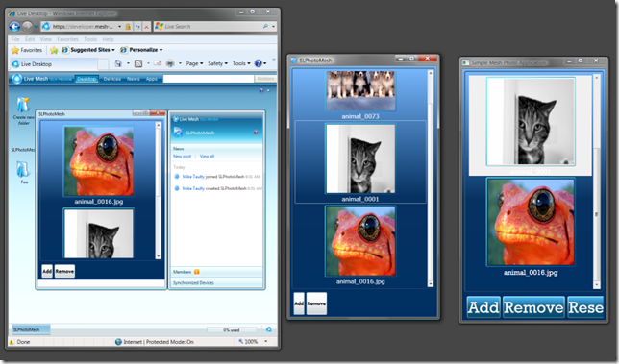The height and width of the screenshot is (364, 619).
Task: Click the Refresh icon beside address bar
Action: tap(137, 27)
